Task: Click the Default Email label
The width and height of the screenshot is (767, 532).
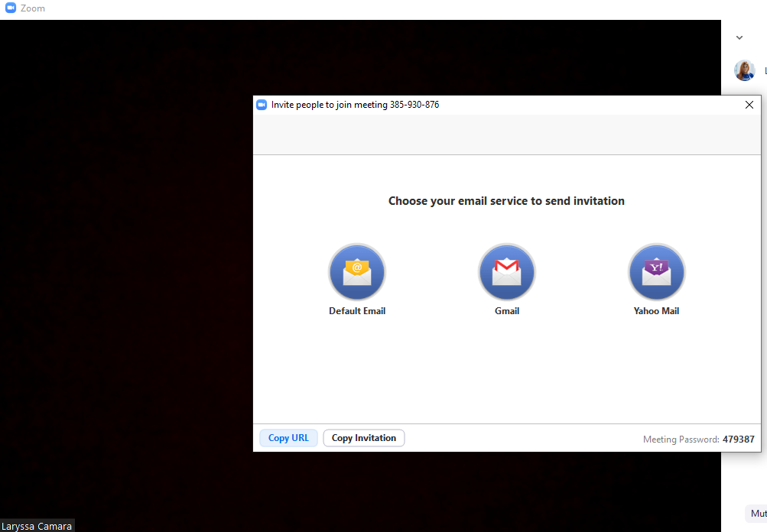Action: 357,311
